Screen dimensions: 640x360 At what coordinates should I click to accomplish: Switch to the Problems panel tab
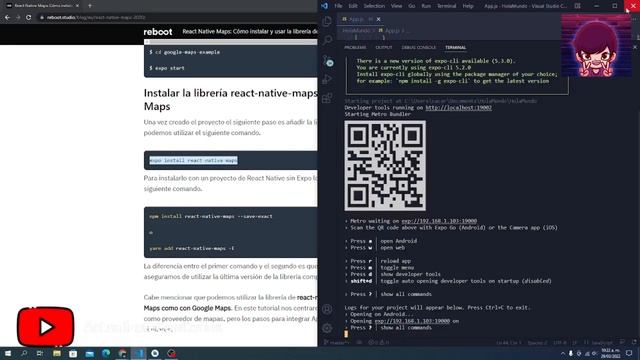pos(355,48)
